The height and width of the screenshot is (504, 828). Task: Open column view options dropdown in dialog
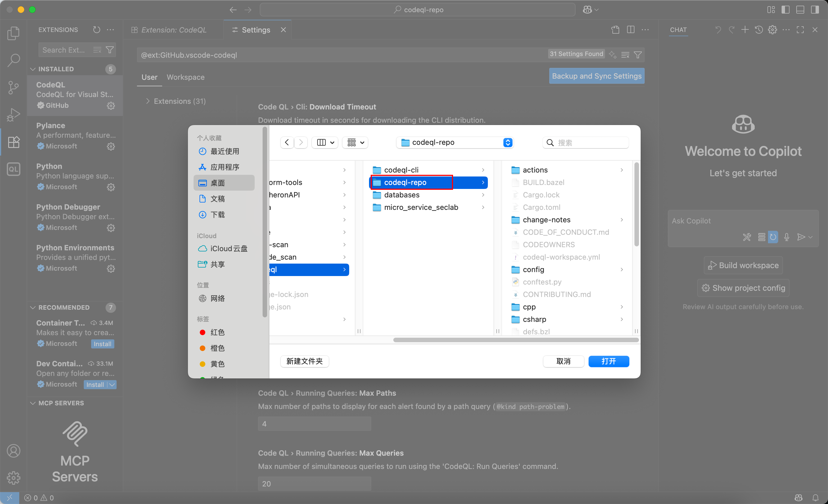pyautogui.click(x=325, y=142)
